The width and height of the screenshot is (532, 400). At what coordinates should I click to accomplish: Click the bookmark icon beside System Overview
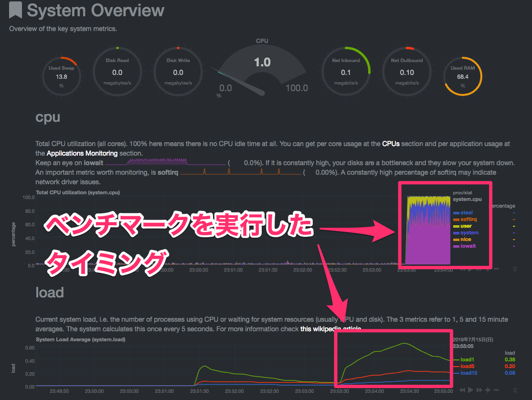pos(16,11)
